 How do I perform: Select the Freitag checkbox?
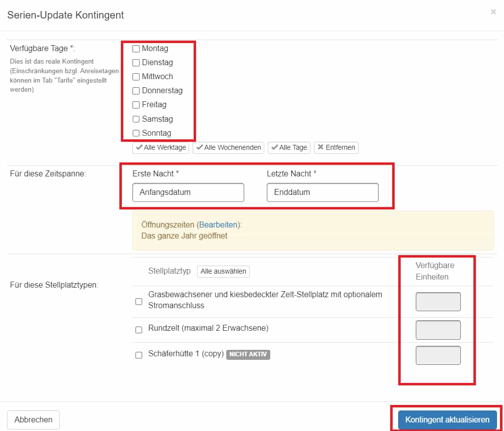point(136,105)
